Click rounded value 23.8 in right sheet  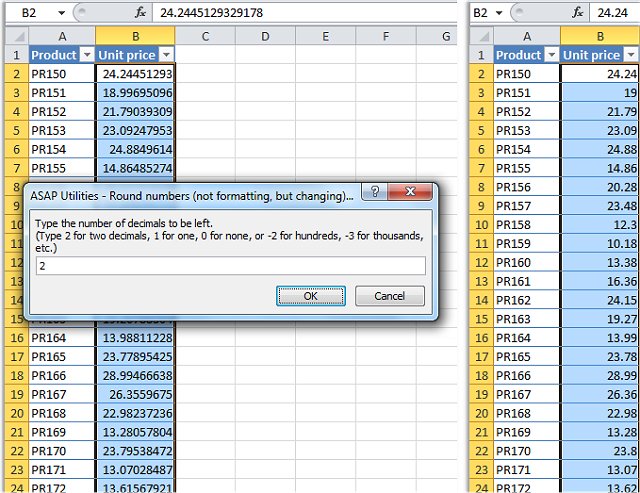click(600, 451)
